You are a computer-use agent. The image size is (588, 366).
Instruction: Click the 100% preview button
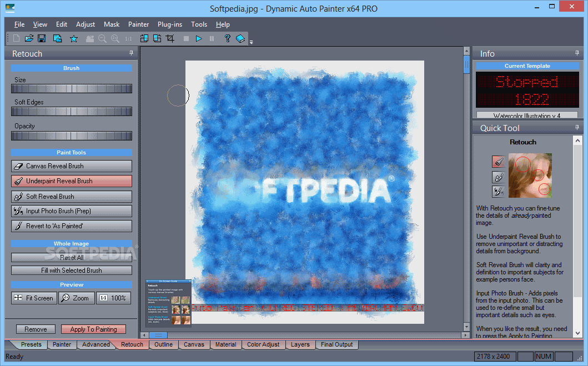click(114, 298)
